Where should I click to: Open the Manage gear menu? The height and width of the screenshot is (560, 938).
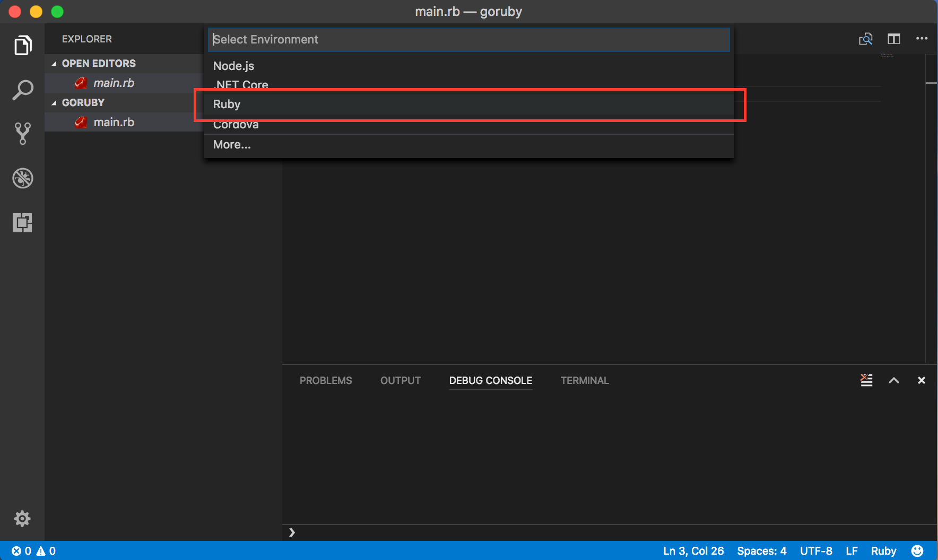[x=22, y=518]
